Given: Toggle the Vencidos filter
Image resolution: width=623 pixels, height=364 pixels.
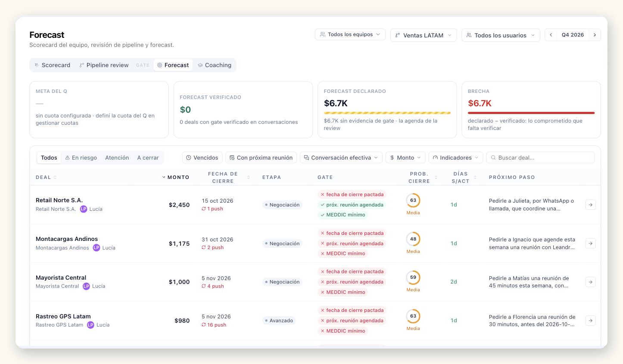Looking at the screenshot, I should point(202,157).
